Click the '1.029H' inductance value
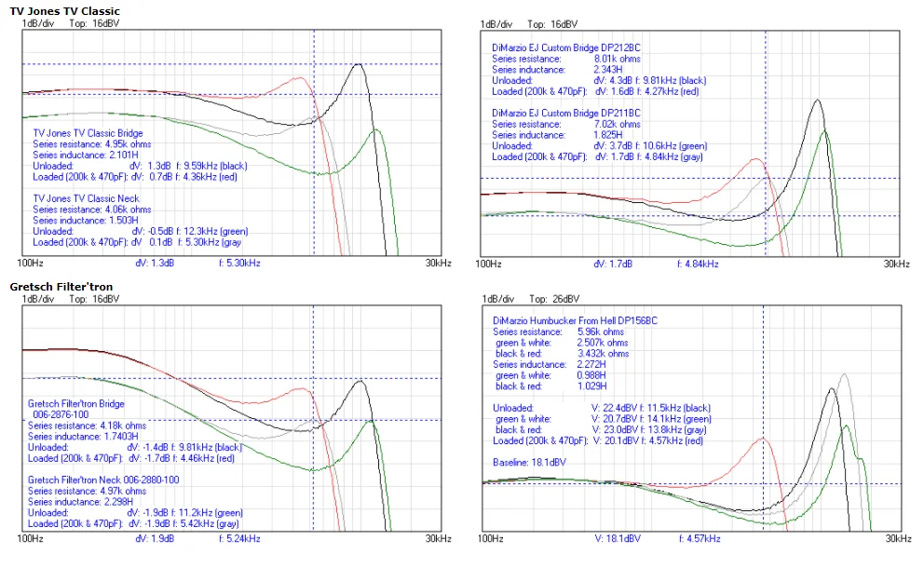This screenshot has height=568, width=924. coord(591,386)
